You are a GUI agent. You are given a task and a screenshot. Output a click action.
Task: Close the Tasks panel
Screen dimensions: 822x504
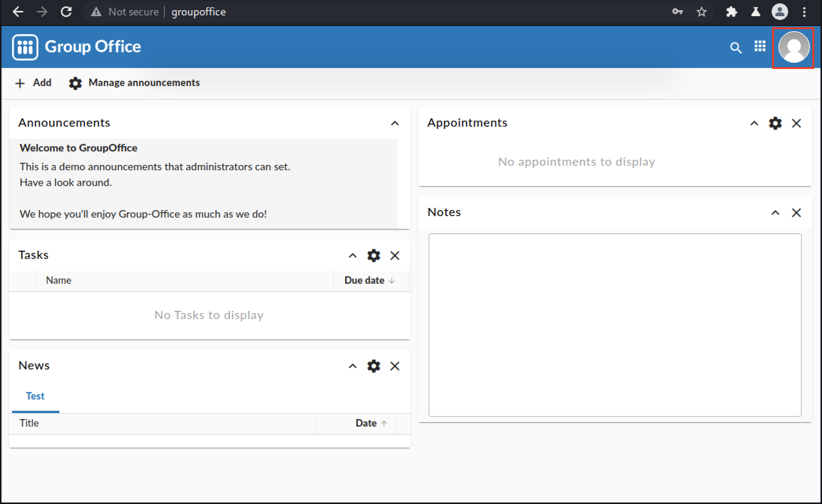394,256
